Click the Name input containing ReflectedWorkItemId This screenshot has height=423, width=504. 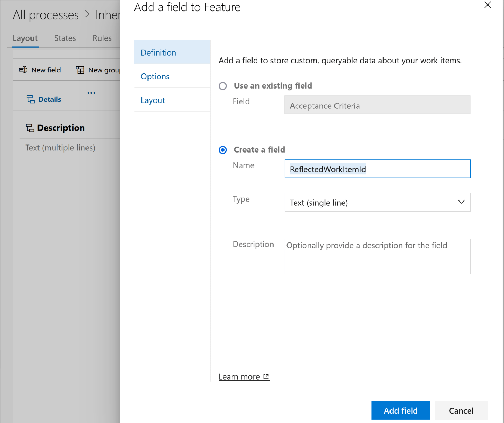377,169
